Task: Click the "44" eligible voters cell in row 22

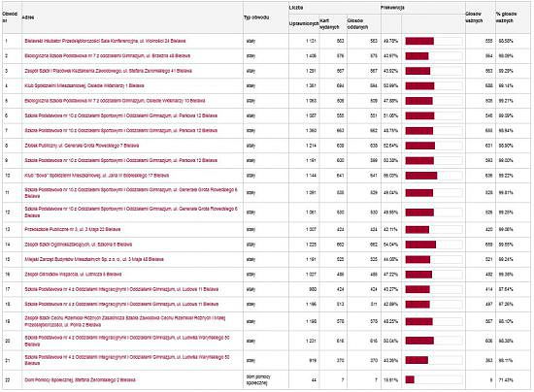Action: pyautogui.click(x=314, y=380)
